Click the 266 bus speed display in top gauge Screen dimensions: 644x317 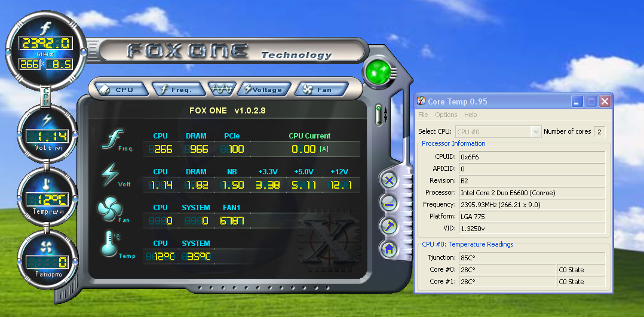[30, 64]
